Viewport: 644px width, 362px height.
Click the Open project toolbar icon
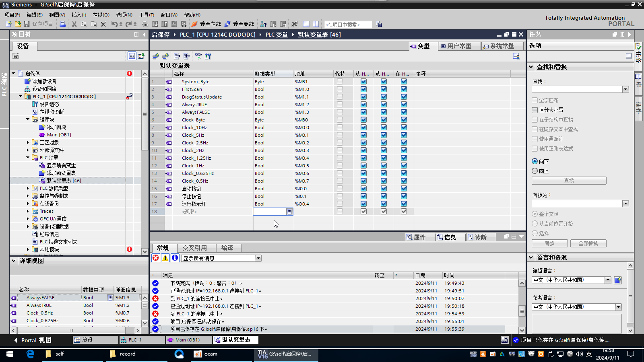18,24
